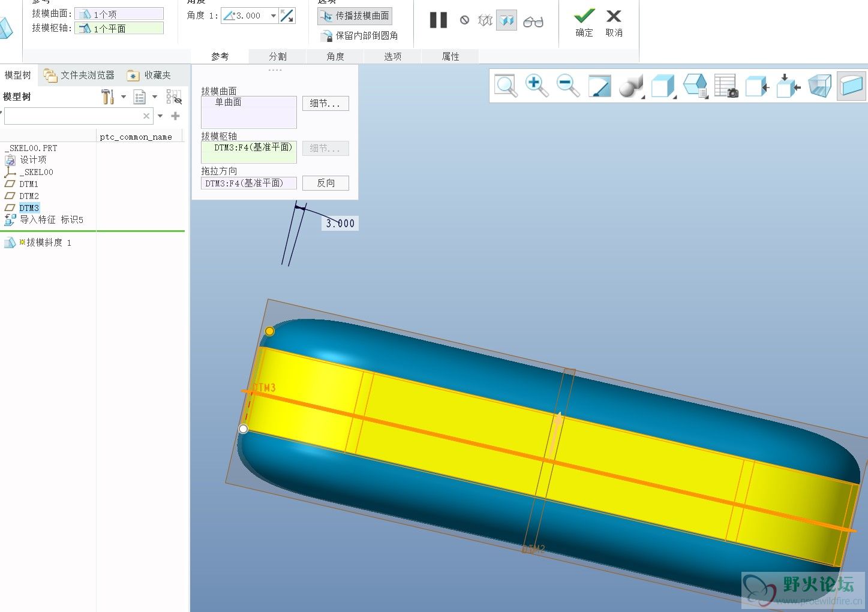The width and height of the screenshot is (868, 612).
Task: Expand the show list dropdown arrow
Action: pos(155,97)
